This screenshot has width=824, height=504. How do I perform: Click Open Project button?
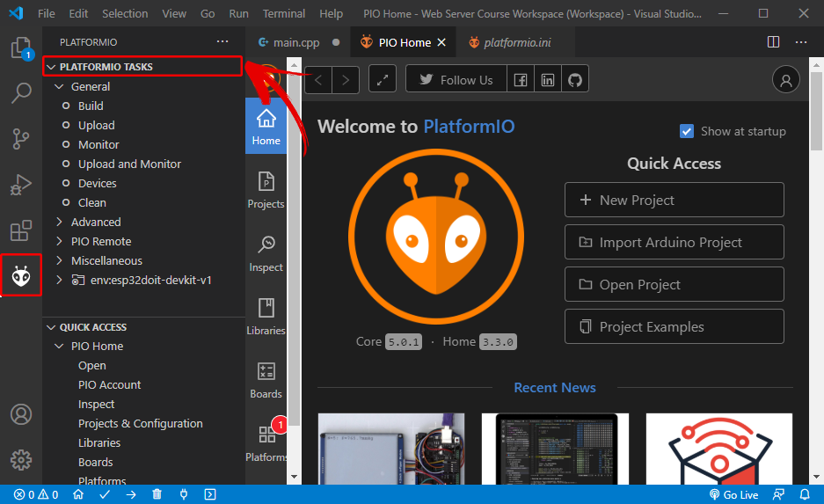(x=675, y=284)
